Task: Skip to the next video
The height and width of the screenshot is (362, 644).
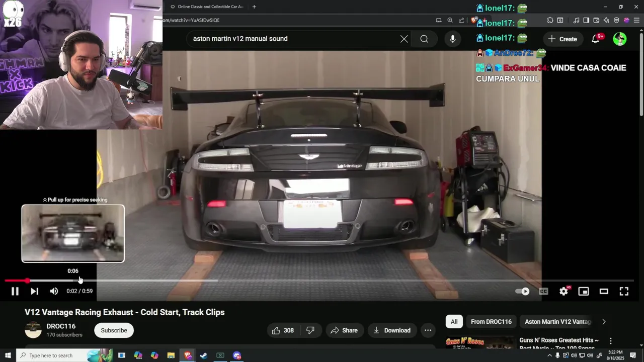Action: coord(34,291)
